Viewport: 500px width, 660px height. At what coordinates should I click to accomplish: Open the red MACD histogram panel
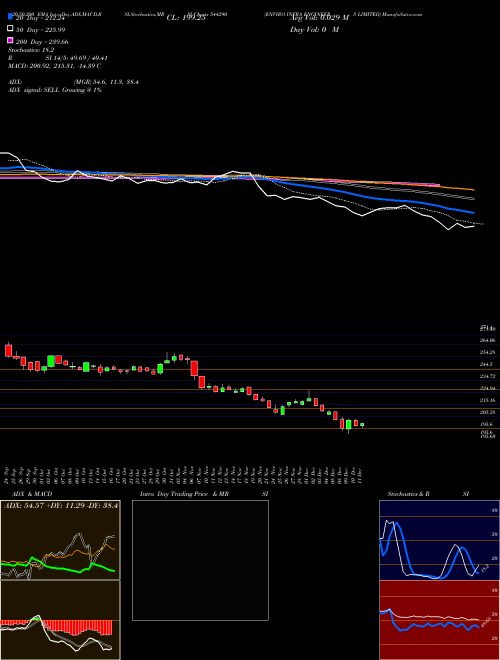[60, 620]
